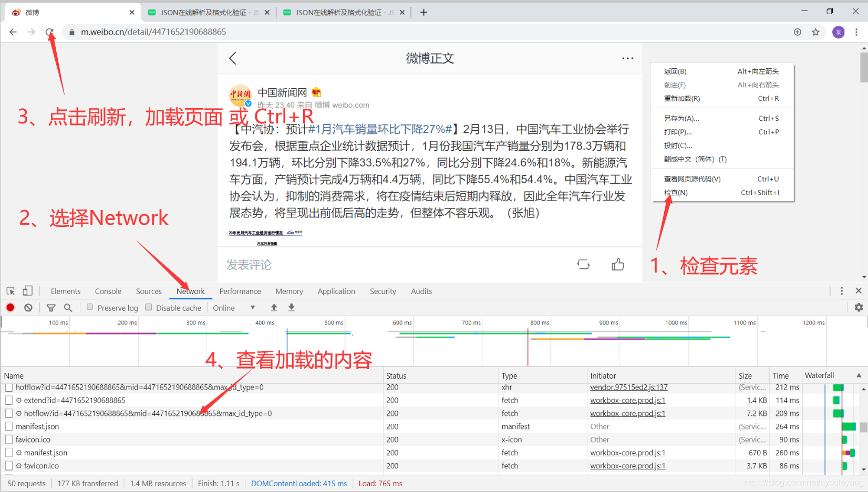Open Network settings gear icon
This screenshot has height=492, width=868.
[859, 308]
